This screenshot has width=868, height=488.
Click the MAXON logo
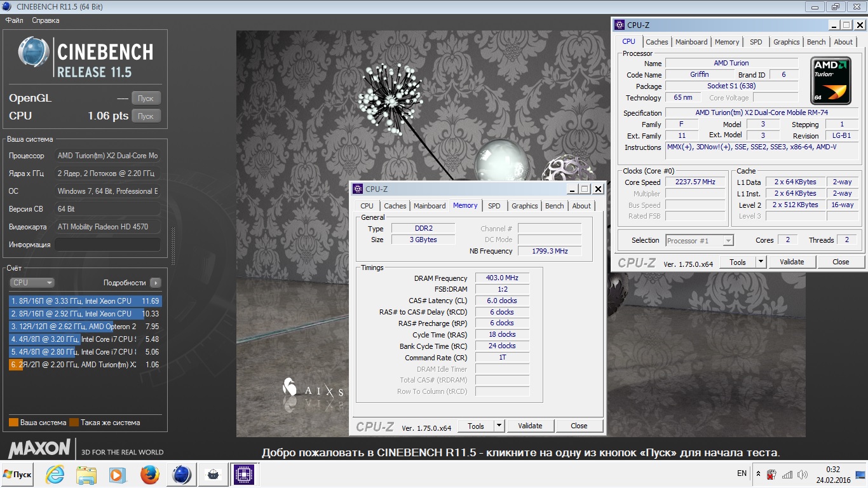click(x=39, y=449)
